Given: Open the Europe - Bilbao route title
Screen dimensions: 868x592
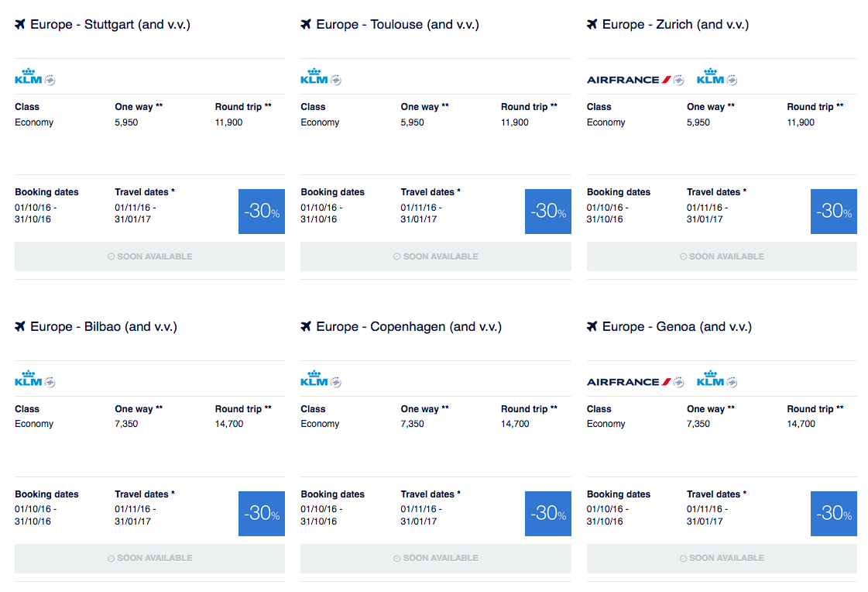Looking at the screenshot, I should tap(104, 327).
